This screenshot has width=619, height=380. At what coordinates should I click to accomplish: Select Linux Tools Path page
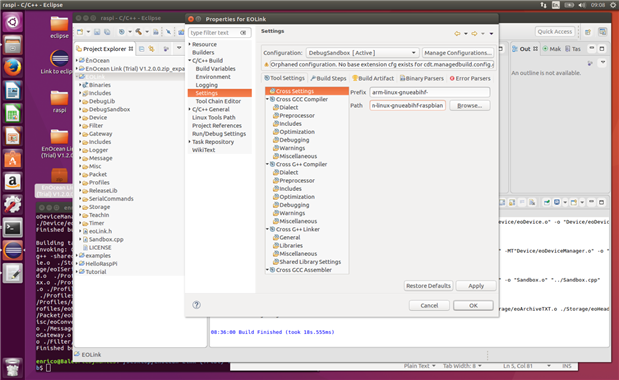point(214,118)
